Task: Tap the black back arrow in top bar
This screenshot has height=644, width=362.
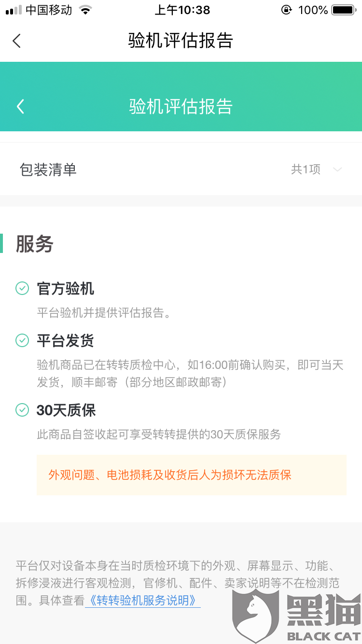Action: [x=17, y=41]
